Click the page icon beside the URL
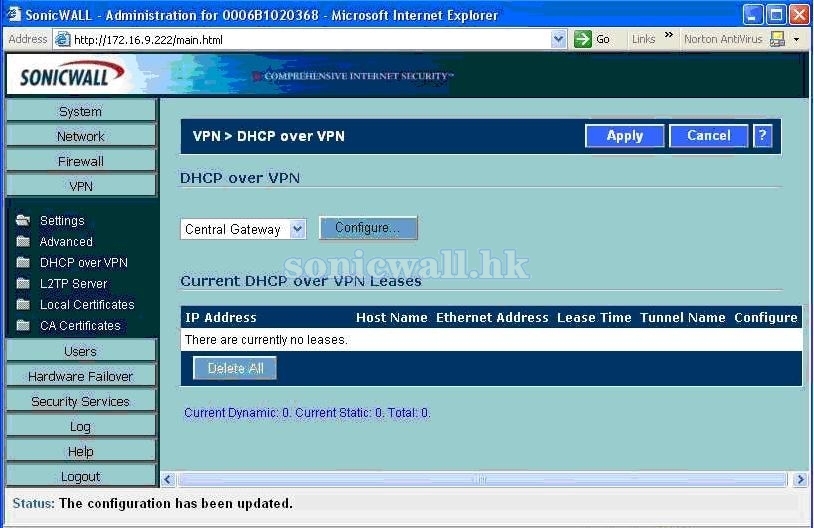The image size is (814, 528). click(63, 39)
